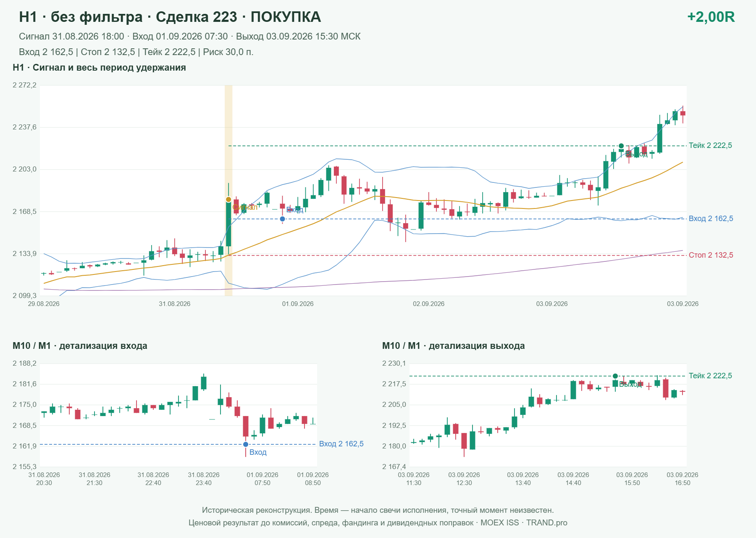Click the 03.09.2026 15:50 time label
Image resolution: width=756 pixels, height=538 pixels.
[632, 479]
